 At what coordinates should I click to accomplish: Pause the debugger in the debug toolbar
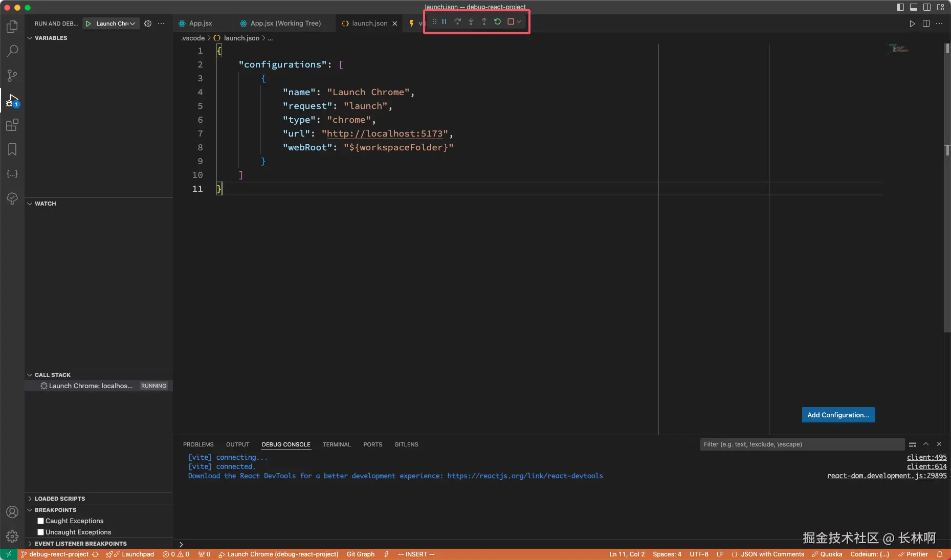pos(444,21)
